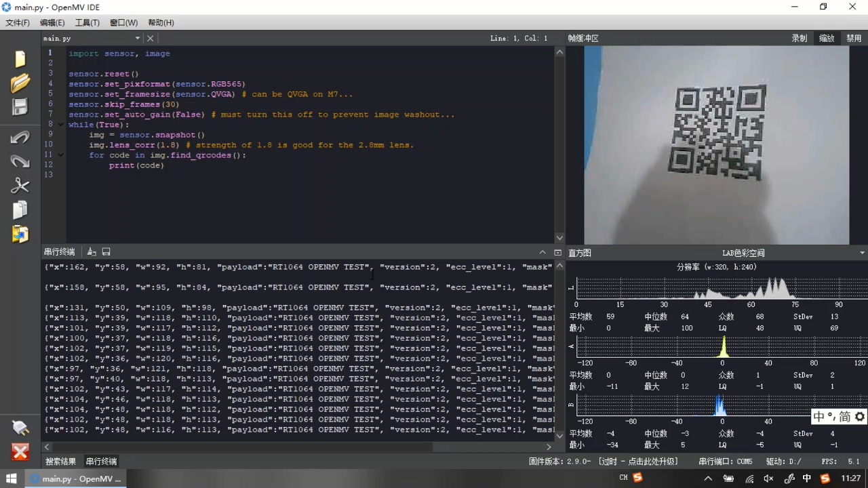
Task: Create a new file with the New icon
Action: [20, 59]
